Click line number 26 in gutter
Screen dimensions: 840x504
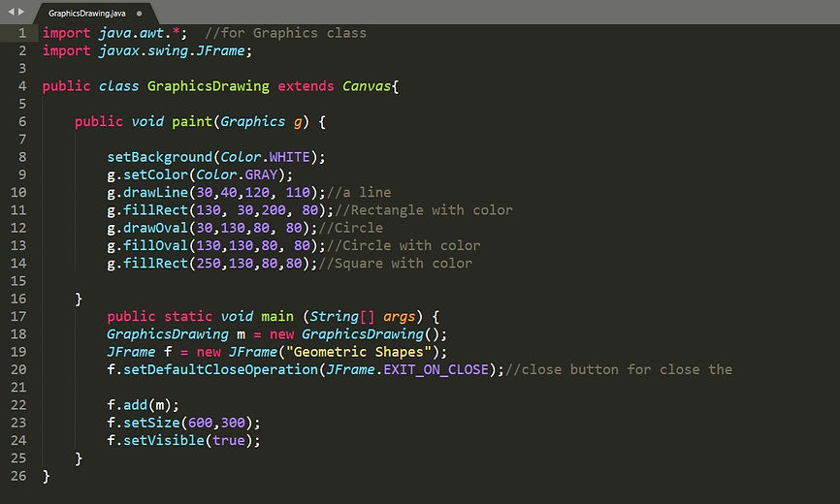click(x=18, y=476)
